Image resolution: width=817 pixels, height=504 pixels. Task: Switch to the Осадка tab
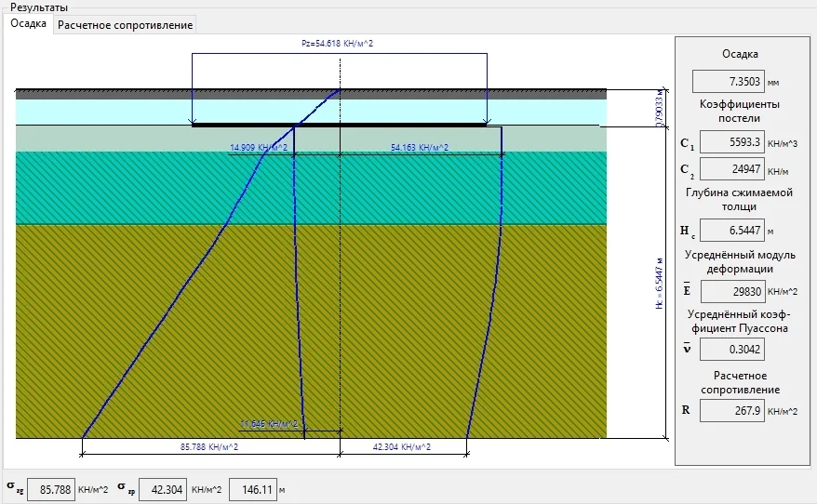point(28,23)
